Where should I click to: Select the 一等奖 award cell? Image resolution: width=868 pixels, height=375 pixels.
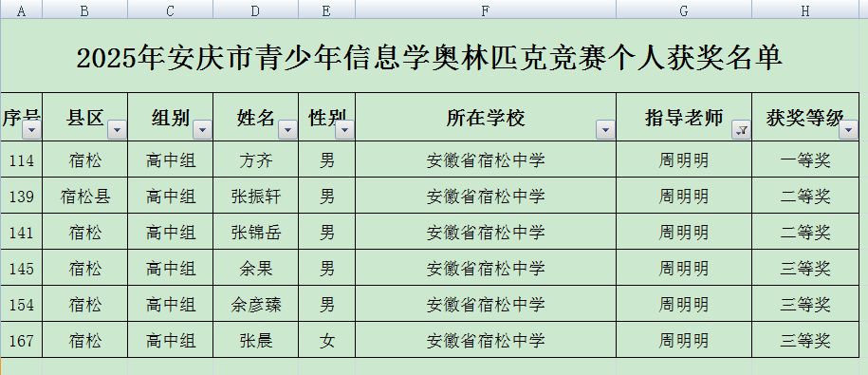(805, 159)
